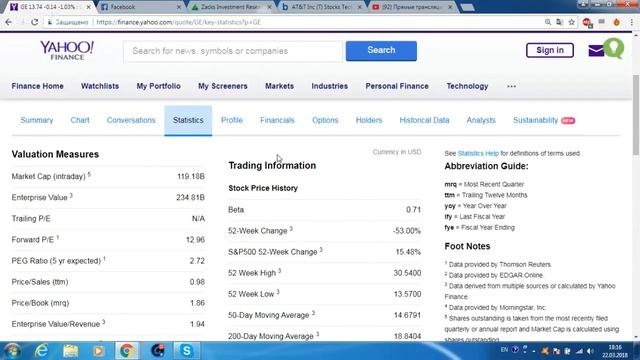Open the Yahoo Mail envelope icon
The height and width of the screenshot is (360, 640).
(596, 51)
